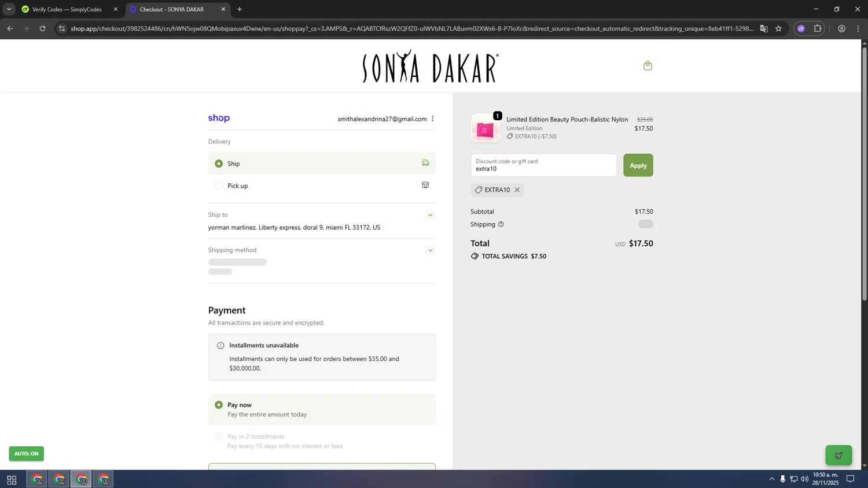
Task: Click the delivery truck icon on Ship row
Action: coord(425,163)
